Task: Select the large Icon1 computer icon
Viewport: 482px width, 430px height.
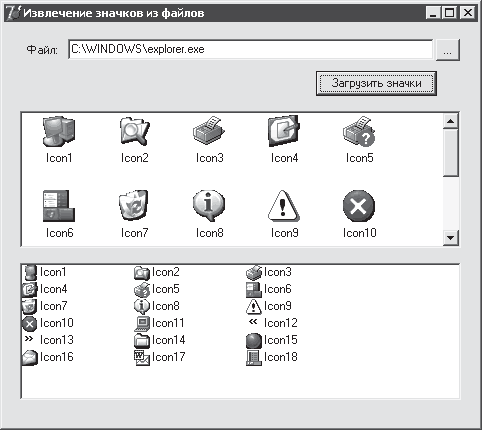Action: tap(59, 131)
